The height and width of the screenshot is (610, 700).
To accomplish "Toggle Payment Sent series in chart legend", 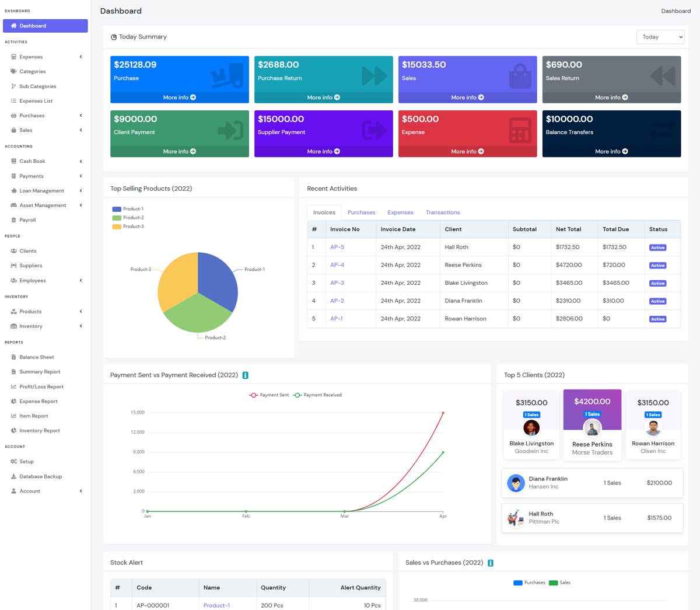I will point(269,395).
